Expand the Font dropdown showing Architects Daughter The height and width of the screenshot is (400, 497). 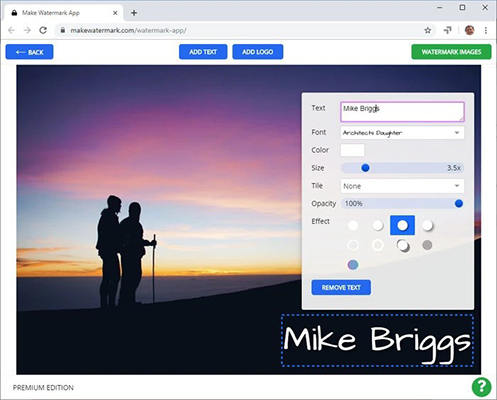click(x=402, y=133)
